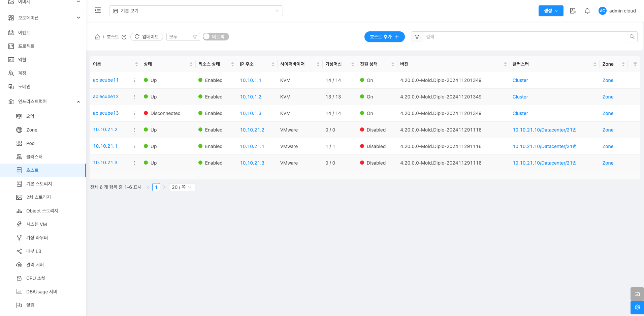Open the settings gear in bottom corner
This screenshot has height=316, width=644.
pos(637,307)
